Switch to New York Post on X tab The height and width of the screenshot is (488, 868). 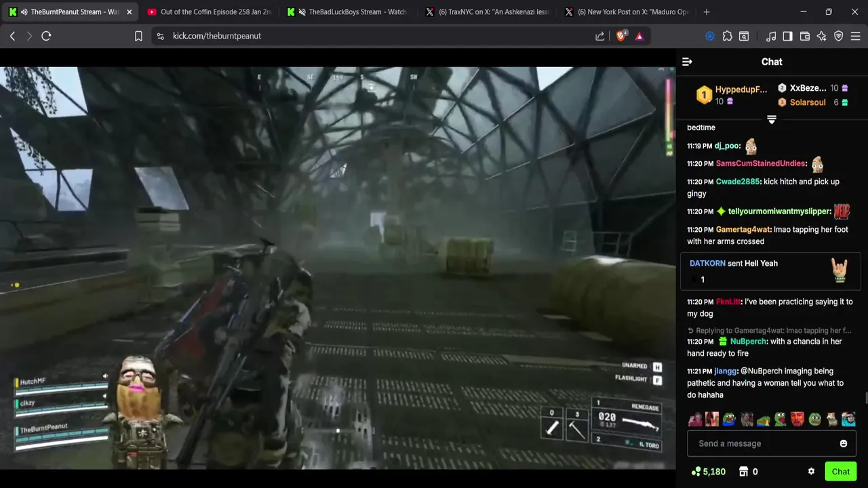point(625,12)
